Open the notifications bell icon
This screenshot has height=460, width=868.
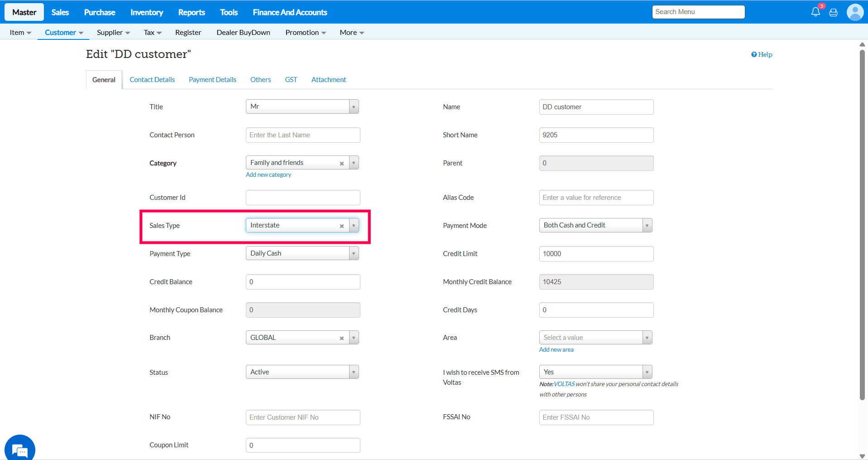[x=815, y=12]
